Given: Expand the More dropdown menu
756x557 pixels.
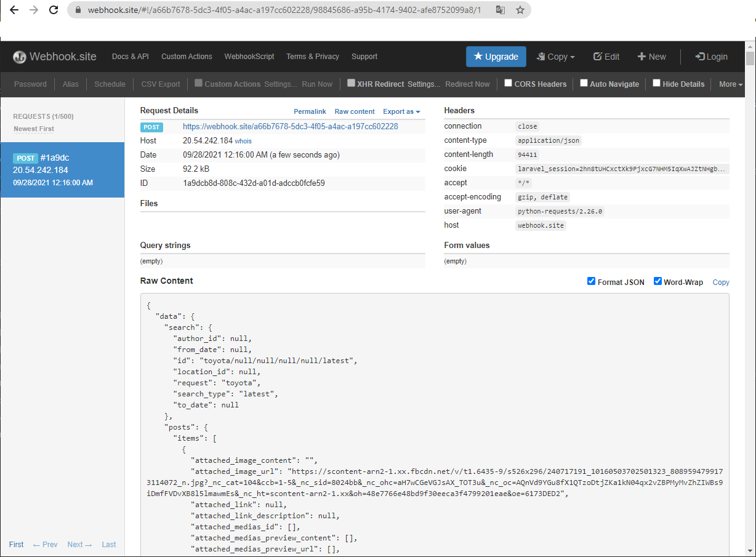Looking at the screenshot, I should pos(731,84).
